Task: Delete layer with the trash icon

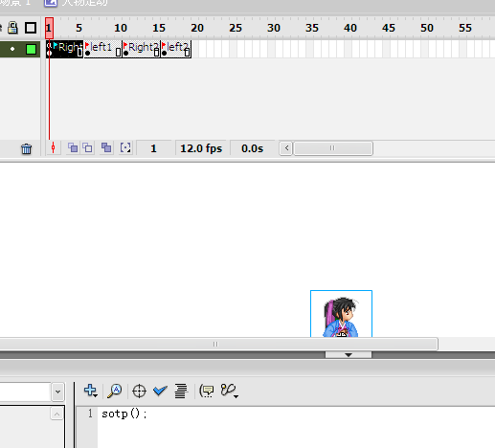Action: (27, 148)
